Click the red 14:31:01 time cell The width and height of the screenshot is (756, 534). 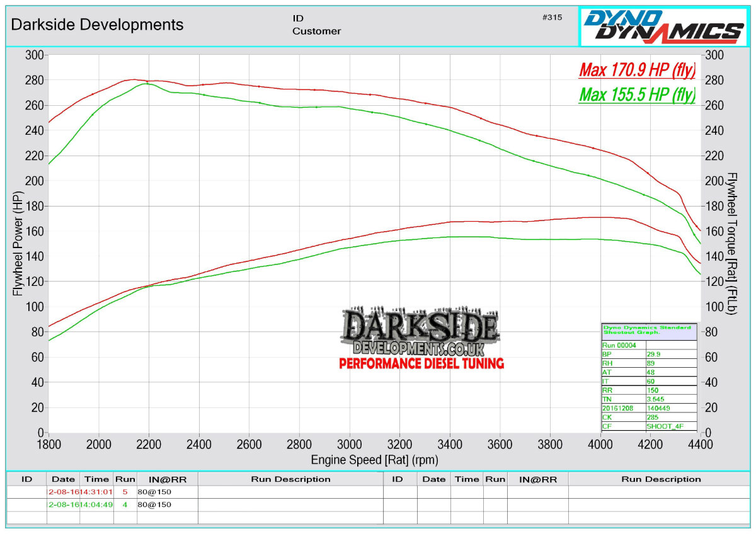tap(96, 492)
